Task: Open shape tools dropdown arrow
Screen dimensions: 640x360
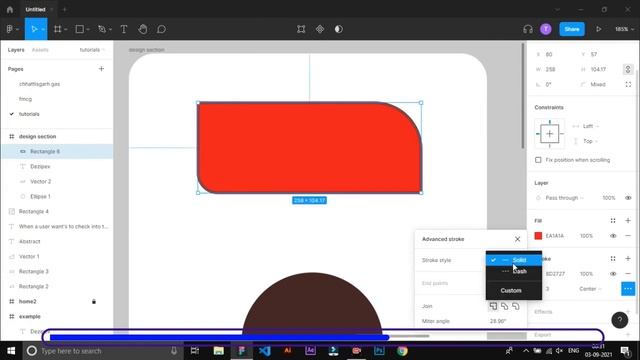Action: (88, 29)
